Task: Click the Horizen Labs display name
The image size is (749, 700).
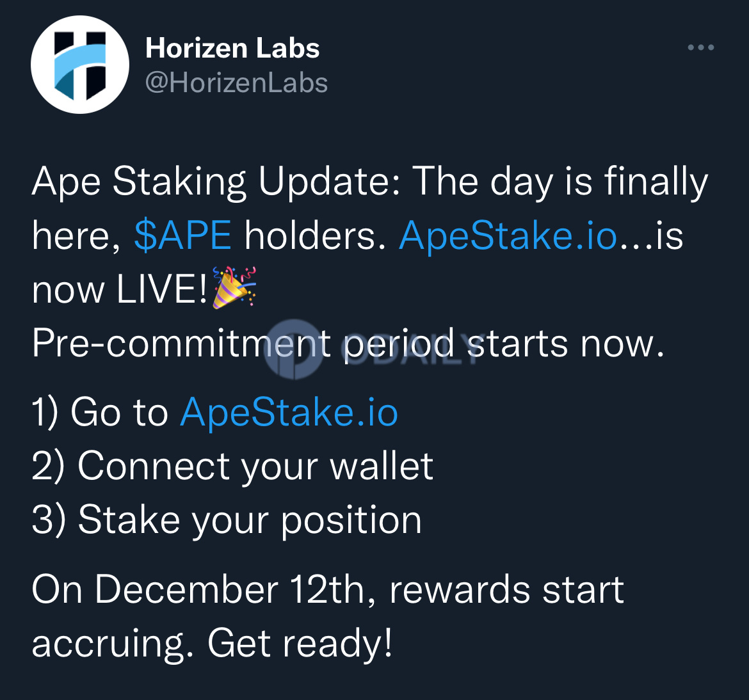Action: pos(232,48)
